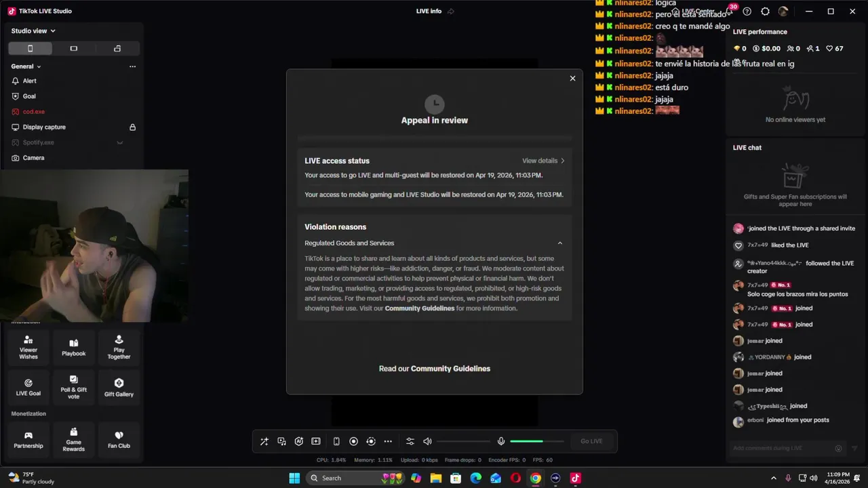Collapse the Regulated Goods and Services section
Image resolution: width=868 pixels, height=488 pixels.
(x=560, y=243)
